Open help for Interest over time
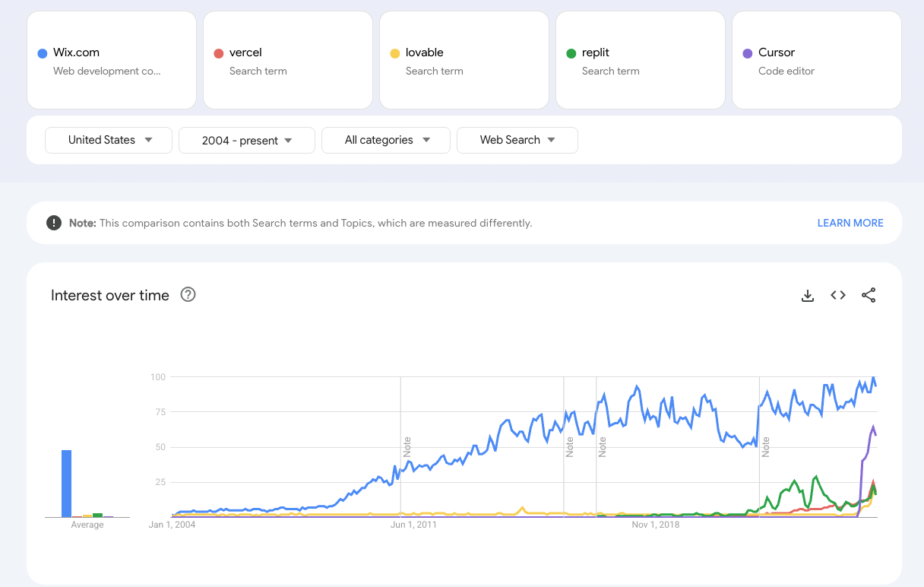This screenshot has width=924, height=587. click(188, 294)
